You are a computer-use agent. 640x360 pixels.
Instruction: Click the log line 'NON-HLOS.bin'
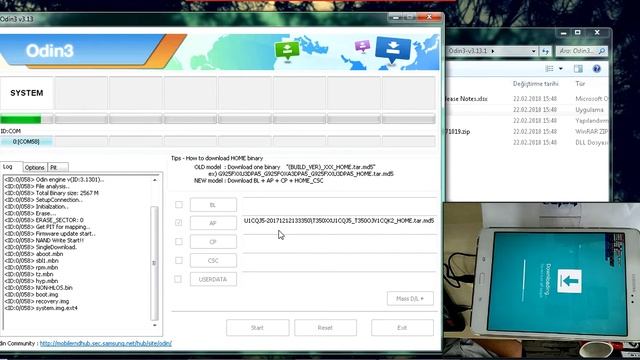tap(38, 288)
